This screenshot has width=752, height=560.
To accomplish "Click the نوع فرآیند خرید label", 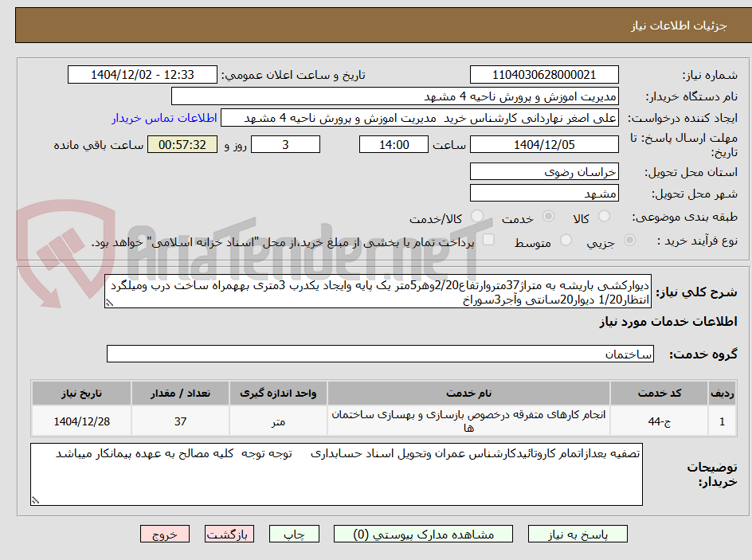I will (697, 241).
